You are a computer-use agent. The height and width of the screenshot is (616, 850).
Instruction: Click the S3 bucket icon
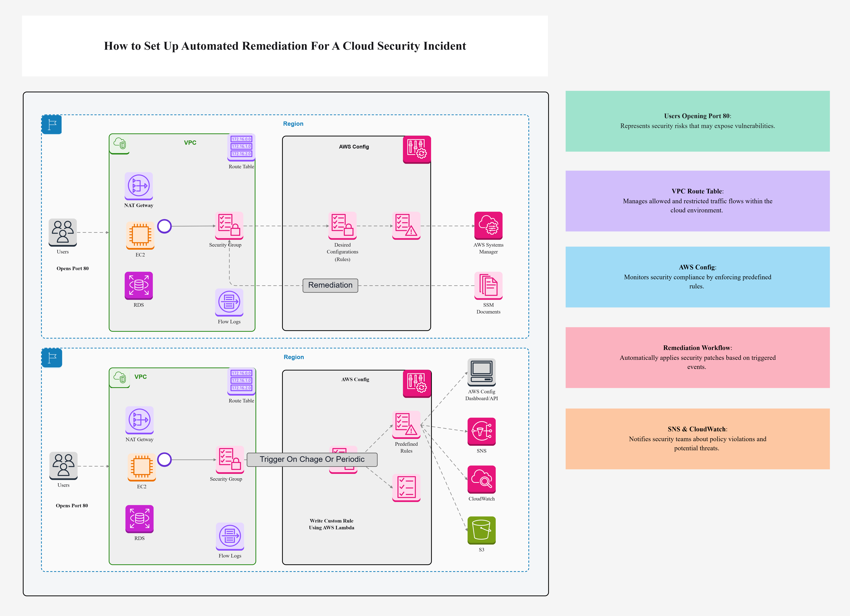click(x=482, y=531)
